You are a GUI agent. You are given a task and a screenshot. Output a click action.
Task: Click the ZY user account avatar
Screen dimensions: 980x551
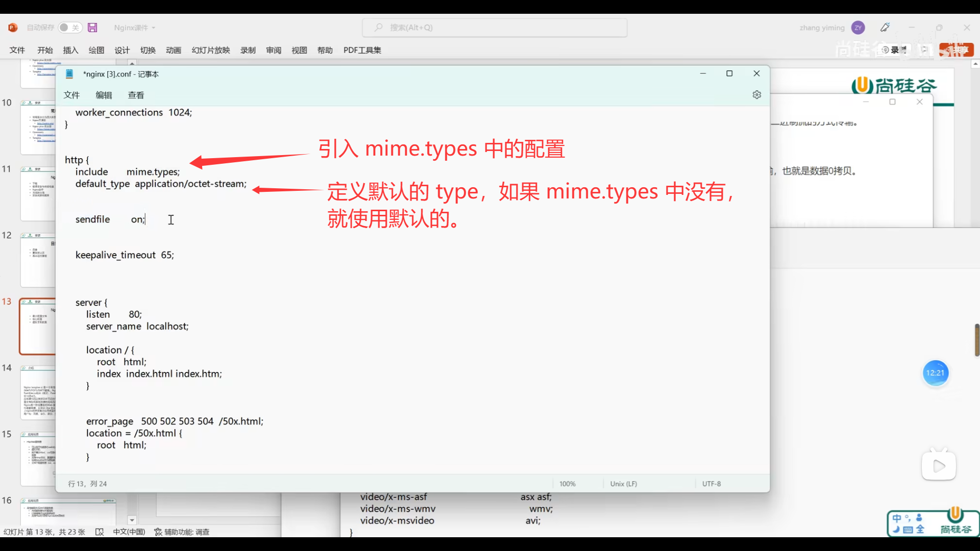point(858,28)
